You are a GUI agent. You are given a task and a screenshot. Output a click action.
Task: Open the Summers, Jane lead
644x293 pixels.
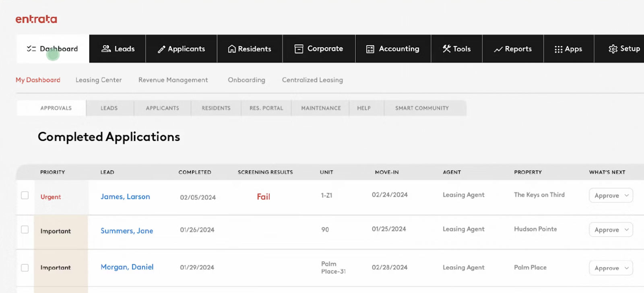coord(127,231)
